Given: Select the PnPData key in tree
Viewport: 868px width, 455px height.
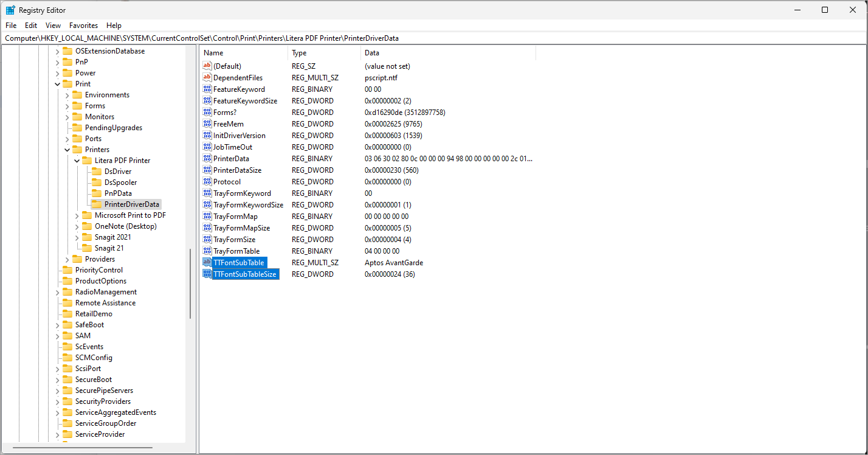Looking at the screenshot, I should click(x=118, y=193).
